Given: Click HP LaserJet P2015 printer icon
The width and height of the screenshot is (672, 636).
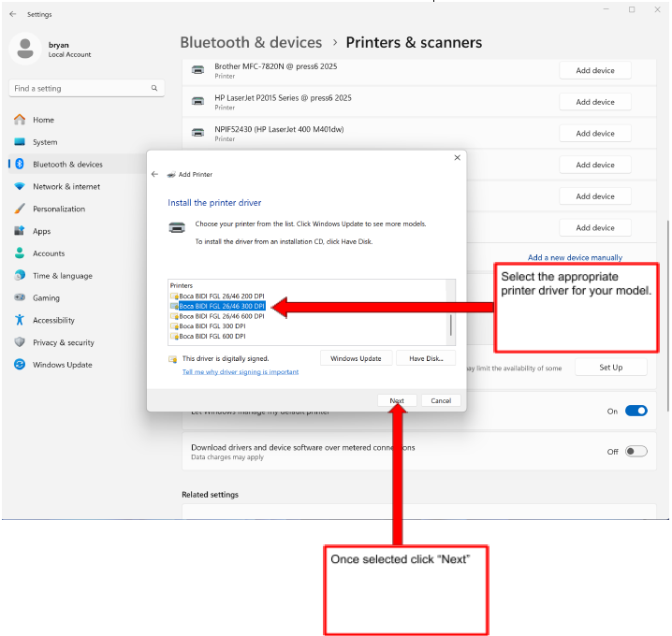Looking at the screenshot, I should click(197, 101).
